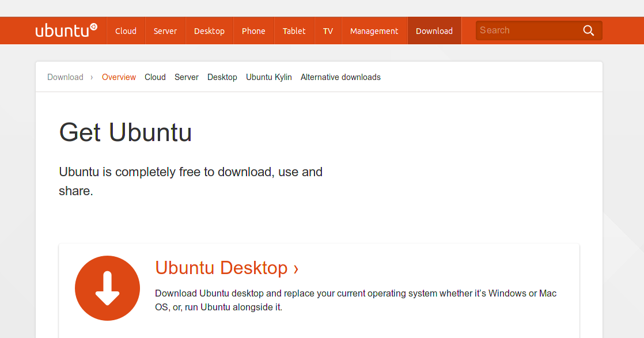Click the Ubuntu logo in the header
644x338 pixels.
click(66, 31)
